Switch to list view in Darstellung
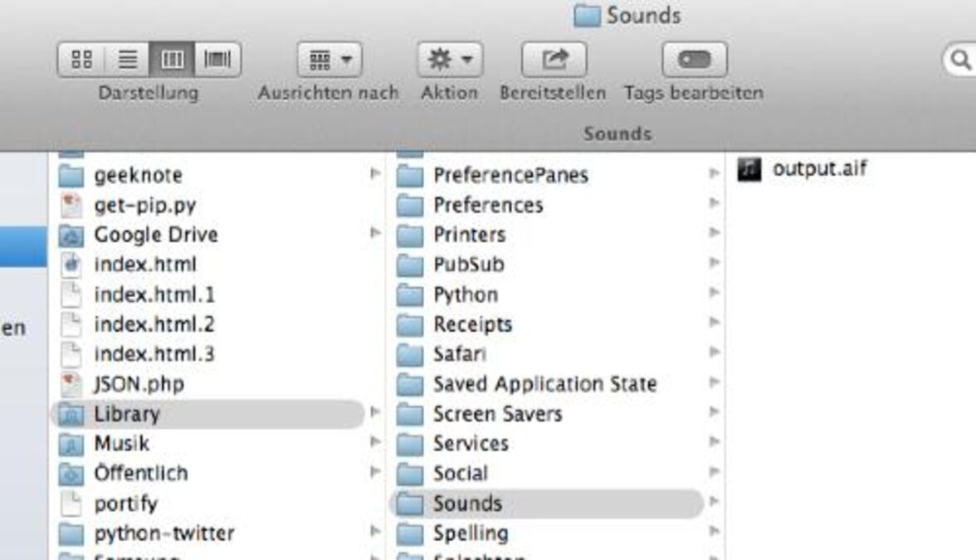 click(127, 60)
